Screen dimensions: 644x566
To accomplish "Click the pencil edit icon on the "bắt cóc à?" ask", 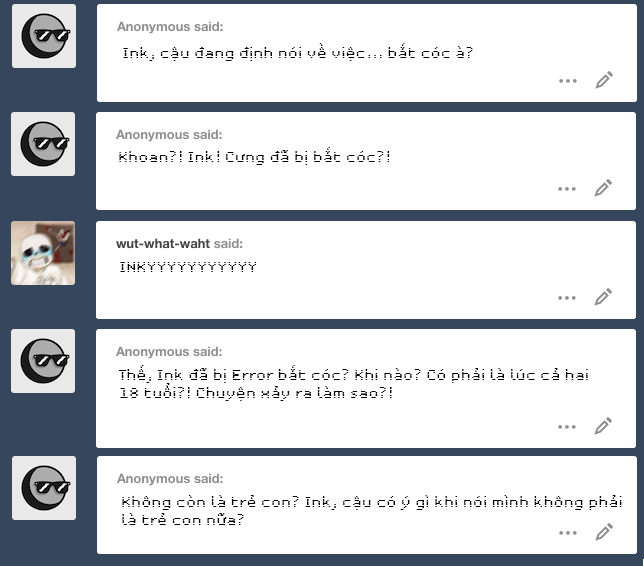I will [x=604, y=80].
